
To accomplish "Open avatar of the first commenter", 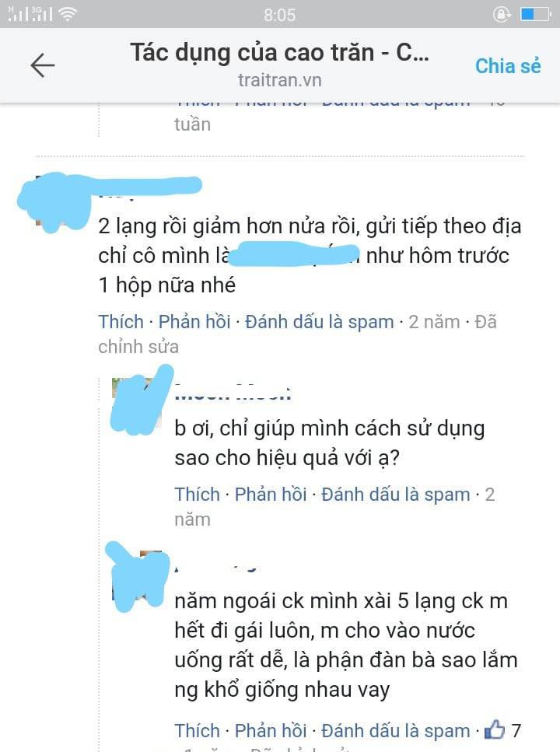I will [x=57, y=201].
